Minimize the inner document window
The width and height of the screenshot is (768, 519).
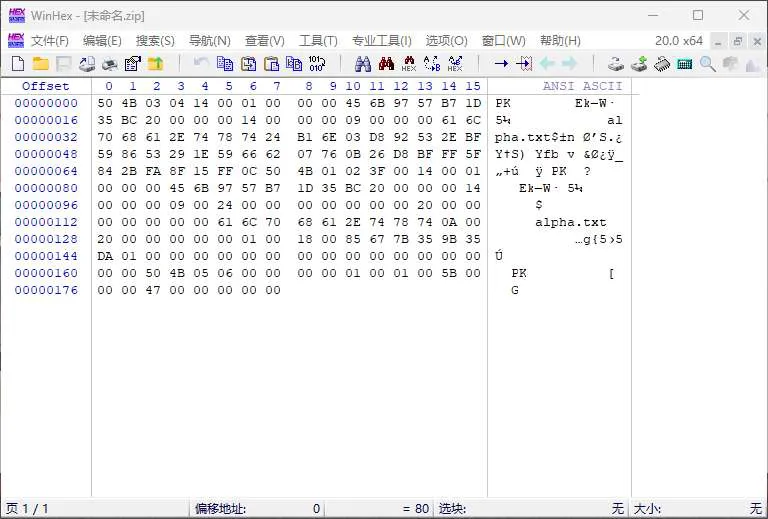pos(718,42)
